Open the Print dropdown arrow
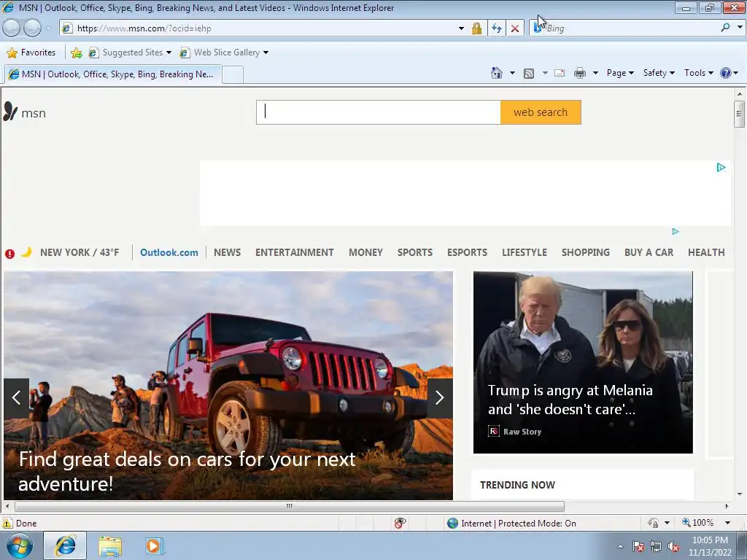This screenshot has height=560, width=747. pos(595,74)
